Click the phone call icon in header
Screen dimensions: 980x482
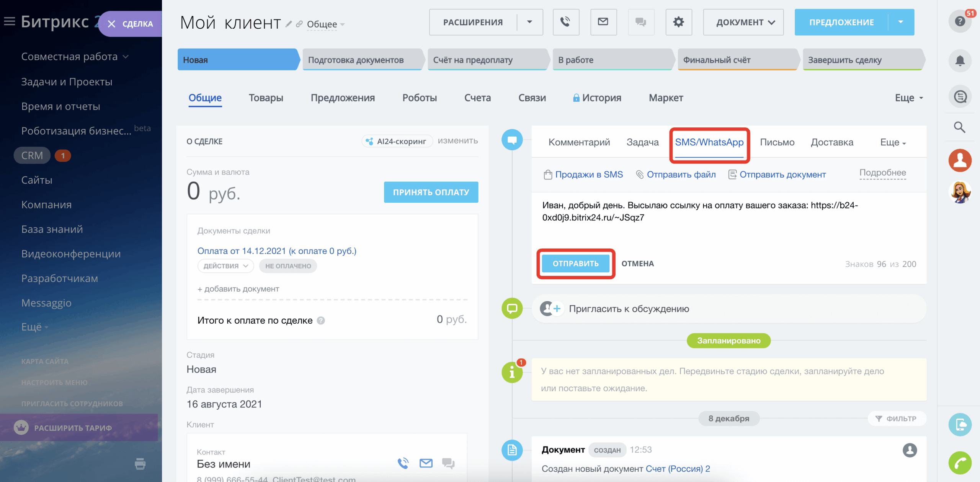click(565, 22)
